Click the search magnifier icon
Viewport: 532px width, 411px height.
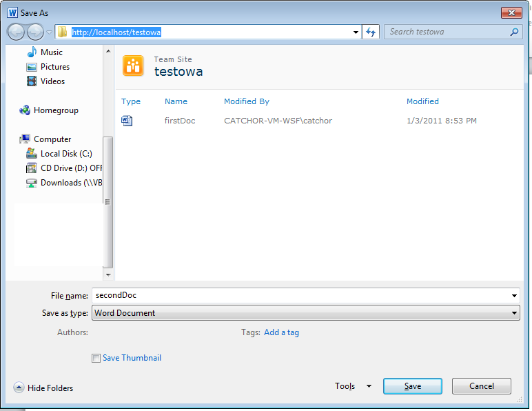click(x=514, y=32)
